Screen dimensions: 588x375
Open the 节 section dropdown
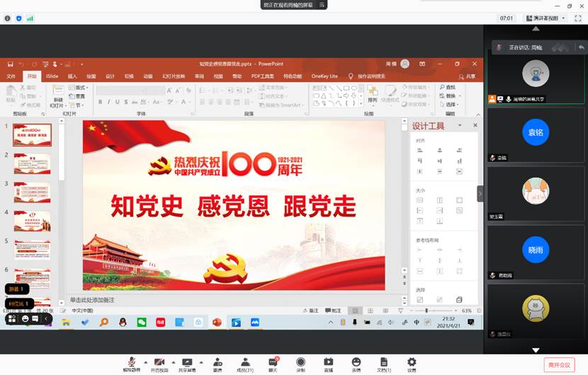[x=76, y=105]
